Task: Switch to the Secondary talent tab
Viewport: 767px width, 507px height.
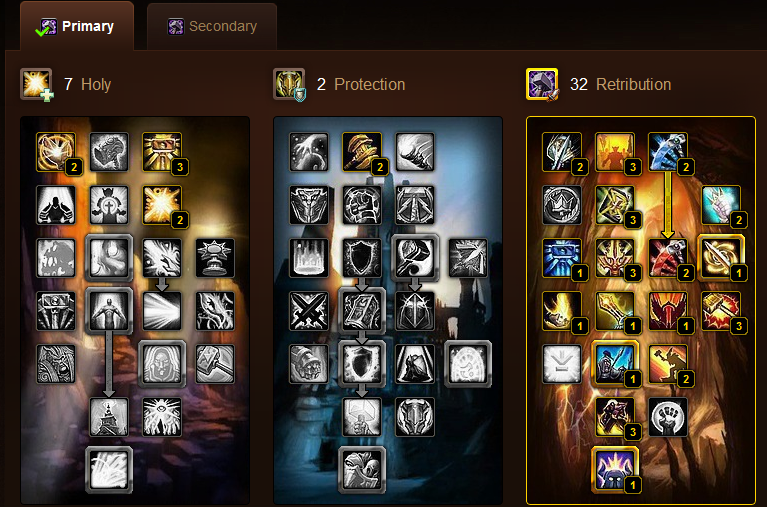Action: [212, 26]
